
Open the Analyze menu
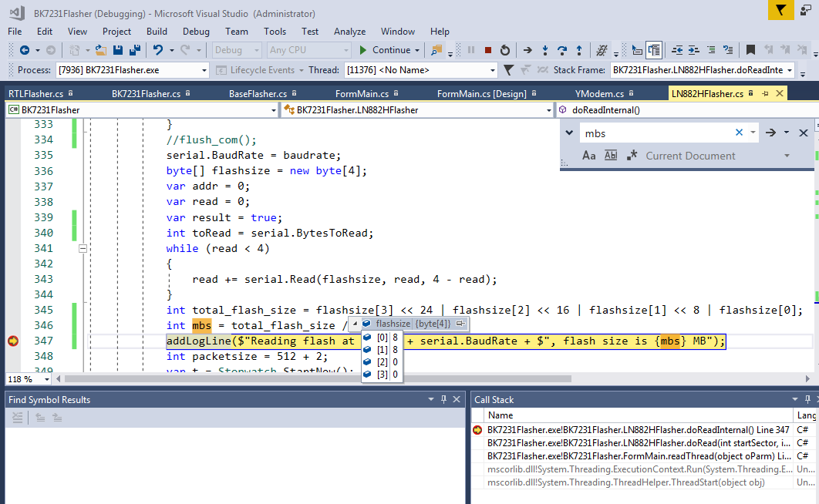coord(349,32)
